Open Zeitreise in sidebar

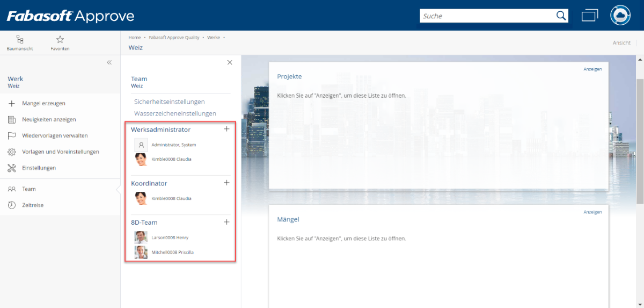pyautogui.click(x=33, y=205)
